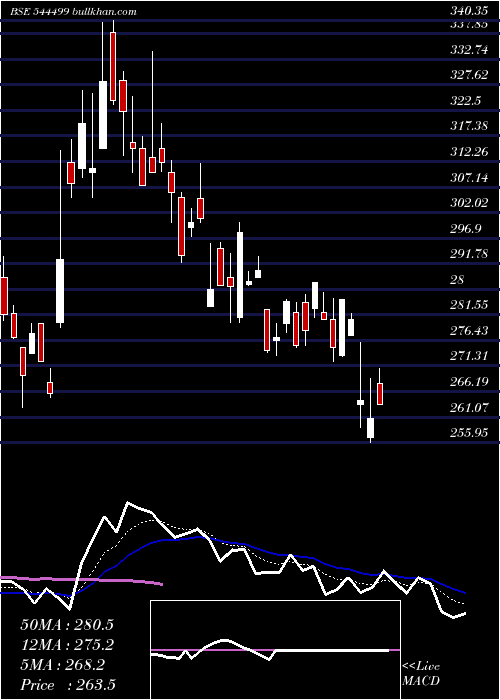Click inside the MACD indicator box

tap(275, 650)
